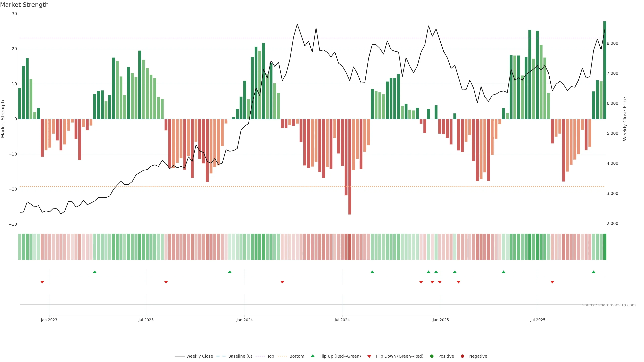Image resolution: width=644 pixels, height=362 pixels.
Task: Click the Market Strength chart title
Action: [24, 5]
